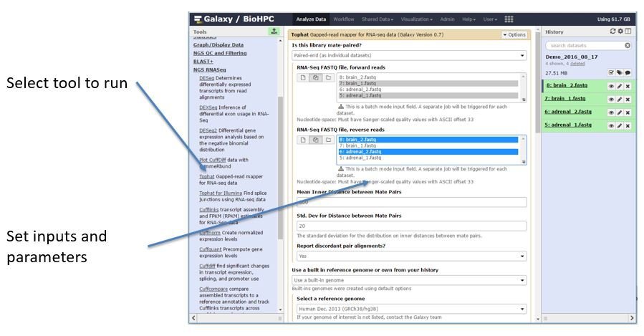The height and width of the screenshot is (336, 644).
Task: View data of 8: brain_2.fastq
Action: point(611,86)
